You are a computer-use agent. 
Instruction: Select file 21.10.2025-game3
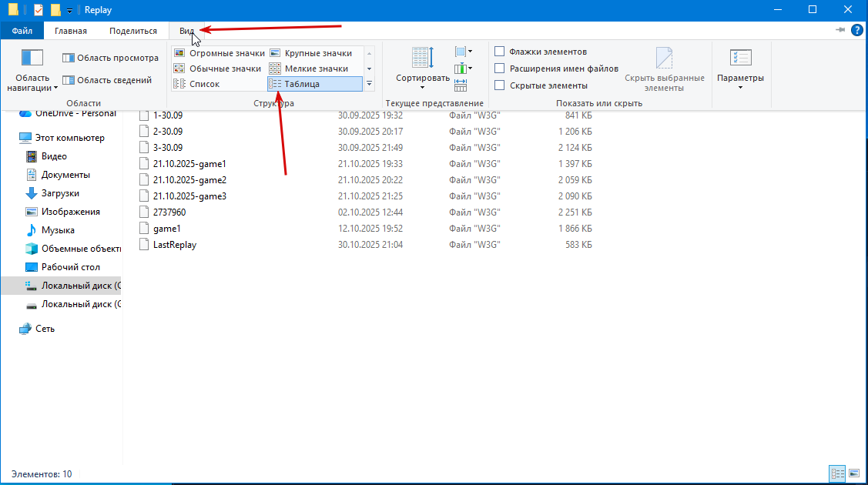[190, 196]
